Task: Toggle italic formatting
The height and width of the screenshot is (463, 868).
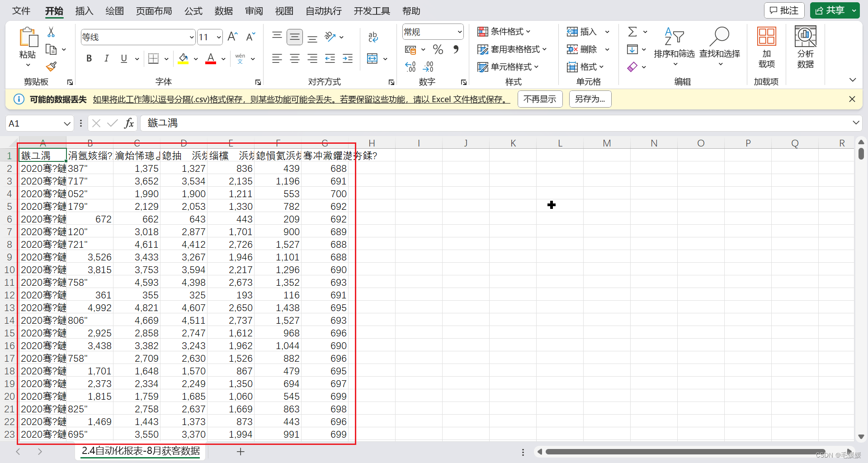Action: point(106,58)
